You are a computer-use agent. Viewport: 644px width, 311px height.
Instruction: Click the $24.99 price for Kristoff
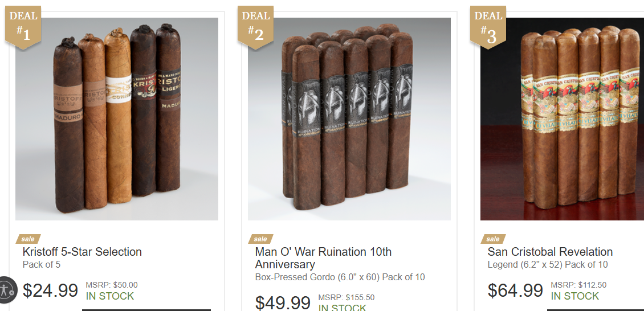click(50, 290)
